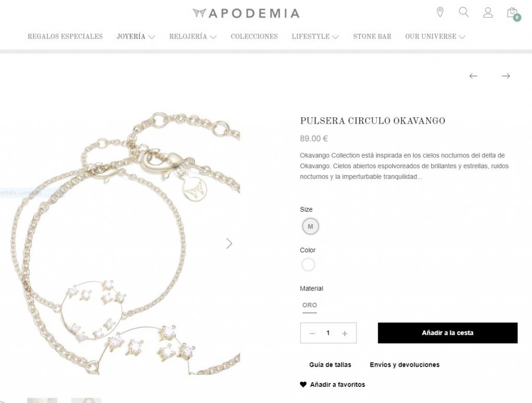Screen dimensions: 532x403
Task: Expand the Relojería dropdown menu
Action: click(193, 37)
